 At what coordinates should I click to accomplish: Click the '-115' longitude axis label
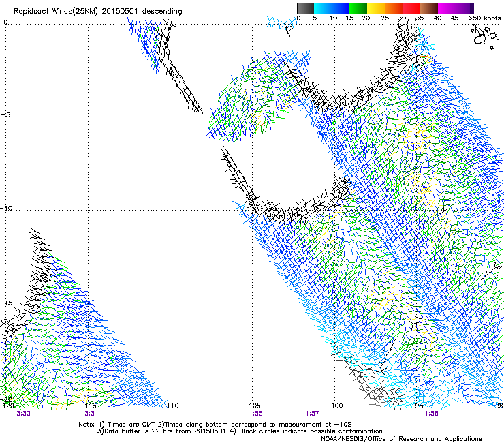(x=88, y=406)
